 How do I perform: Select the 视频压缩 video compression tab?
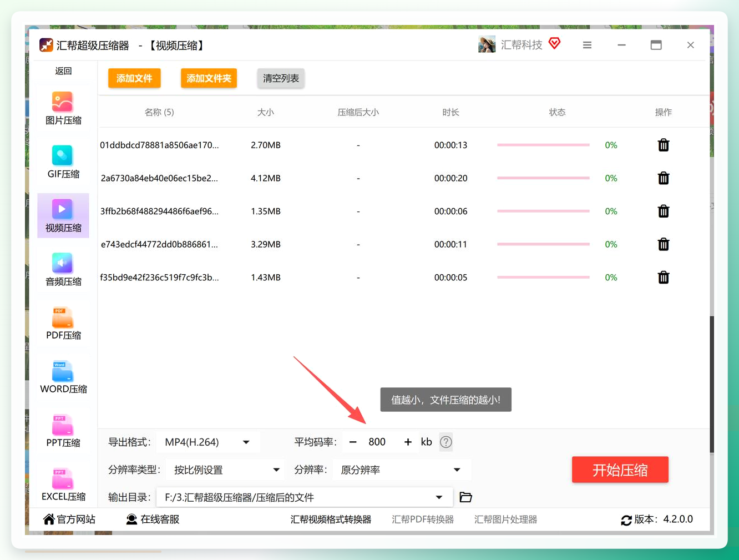click(63, 216)
